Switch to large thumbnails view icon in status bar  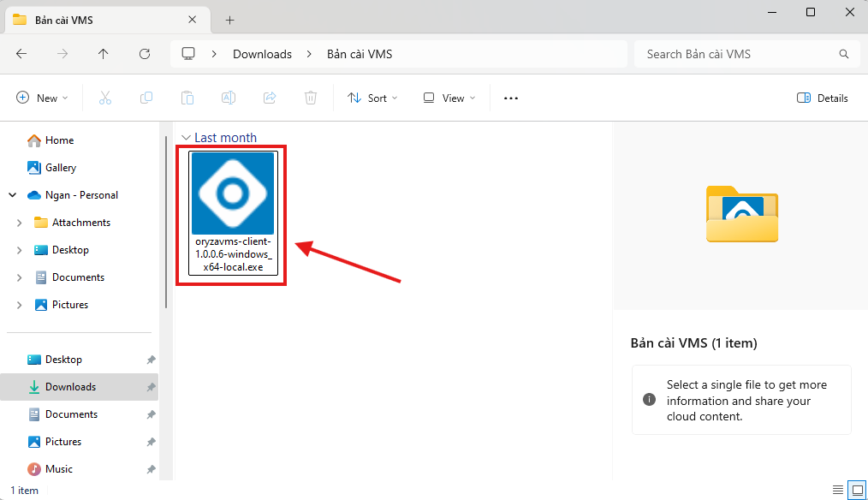point(858,490)
